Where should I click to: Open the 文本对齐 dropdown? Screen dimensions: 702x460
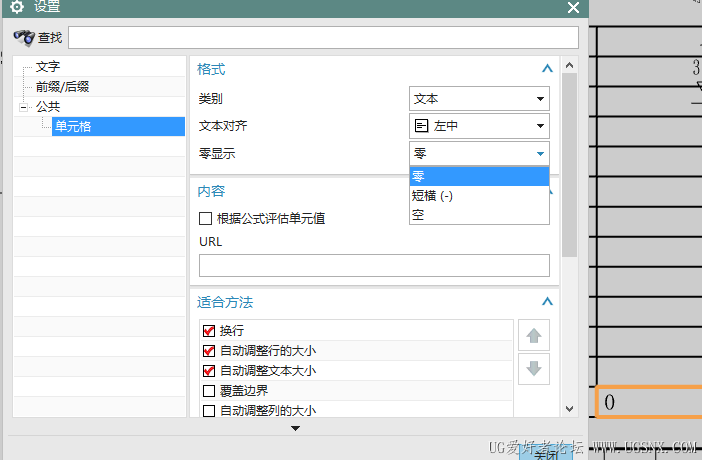point(479,126)
